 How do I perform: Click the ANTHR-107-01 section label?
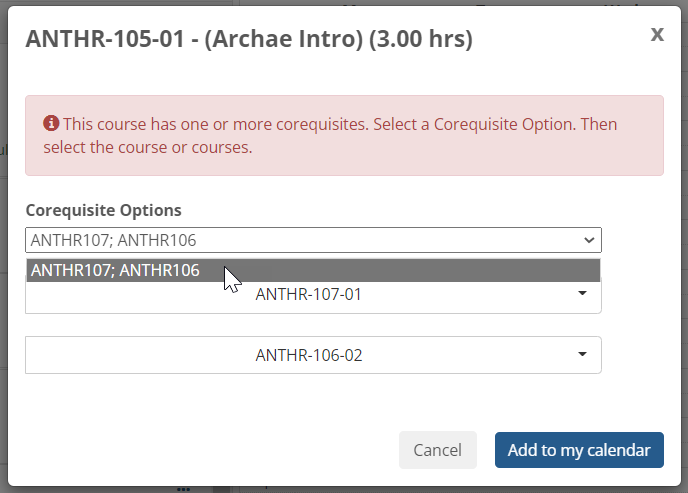[308, 295]
